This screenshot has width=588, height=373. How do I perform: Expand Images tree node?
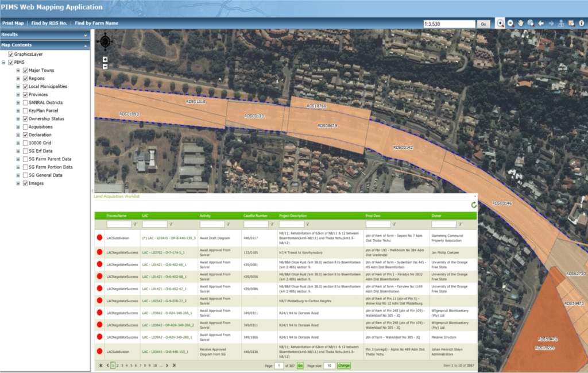coord(18,183)
